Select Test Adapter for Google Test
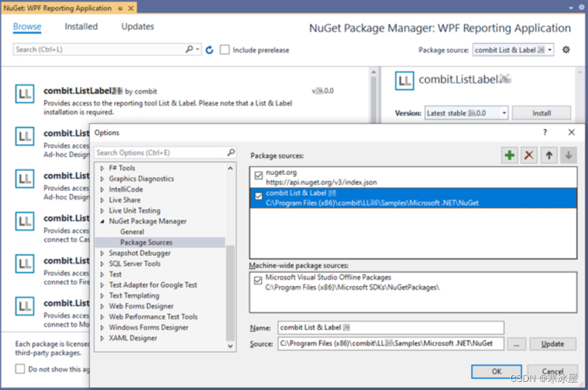This screenshot has height=390, width=588. (x=153, y=285)
